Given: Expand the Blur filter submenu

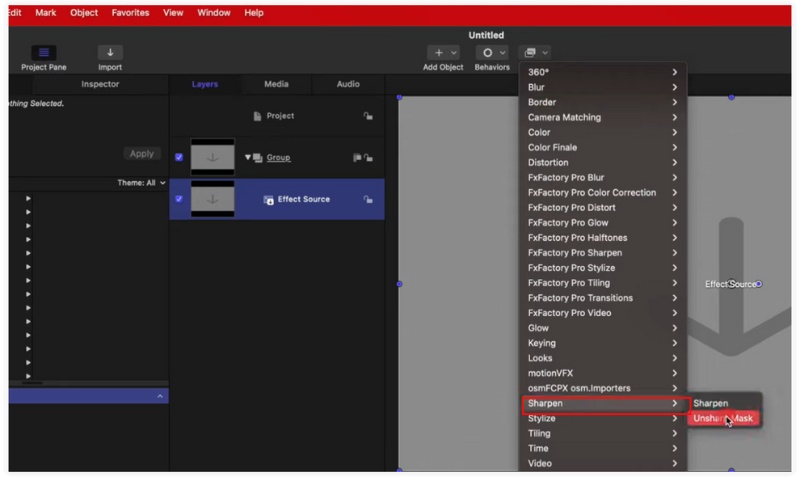Looking at the screenshot, I should tap(600, 87).
